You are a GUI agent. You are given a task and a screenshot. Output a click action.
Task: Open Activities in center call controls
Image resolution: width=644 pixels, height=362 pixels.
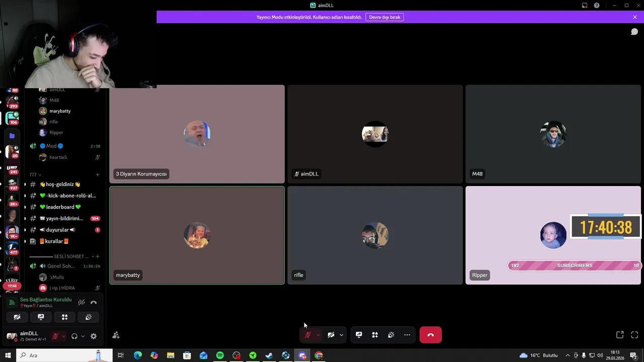point(375,335)
